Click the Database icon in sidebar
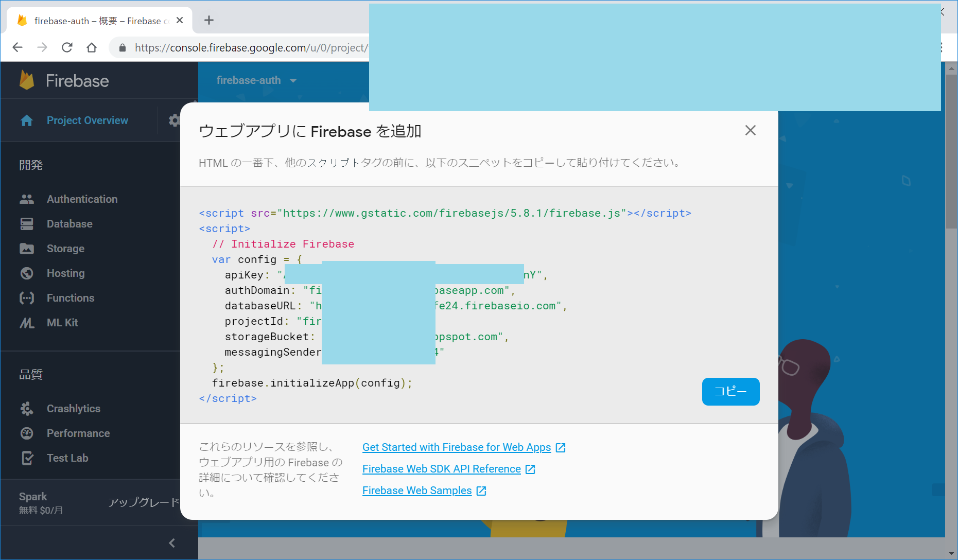This screenshot has width=958, height=560. tap(27, 224)
